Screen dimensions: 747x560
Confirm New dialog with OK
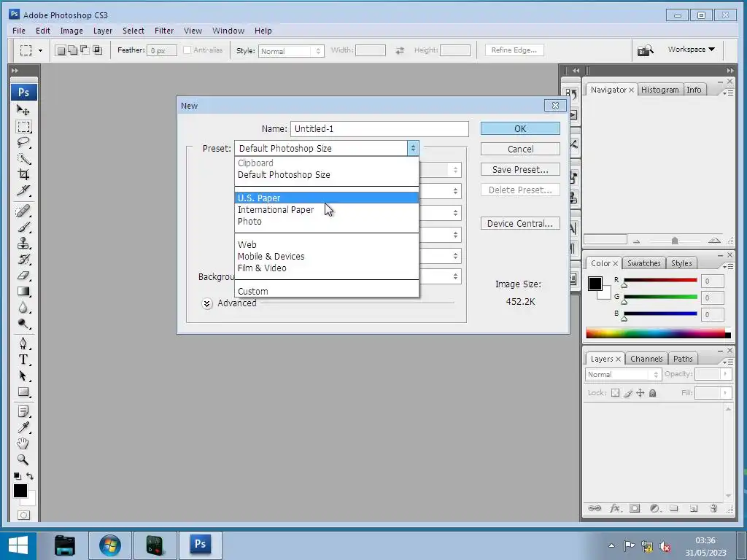(520, 128)
